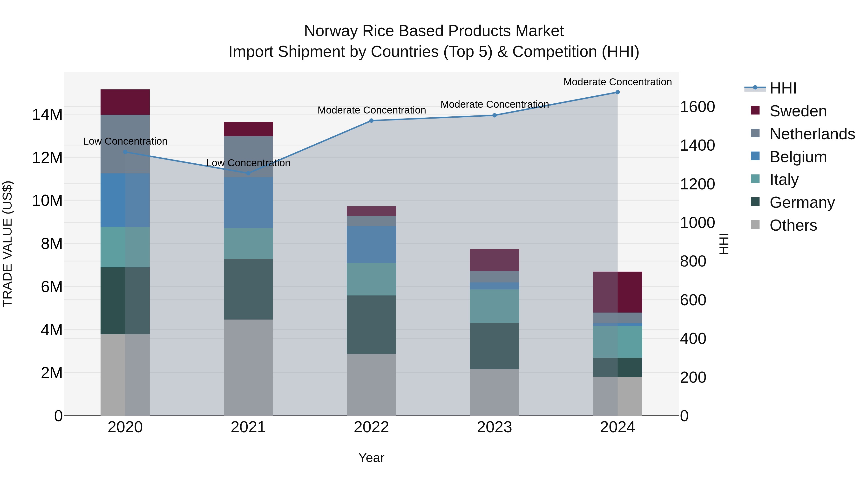Toggle the Sweden legend entry

789,111
